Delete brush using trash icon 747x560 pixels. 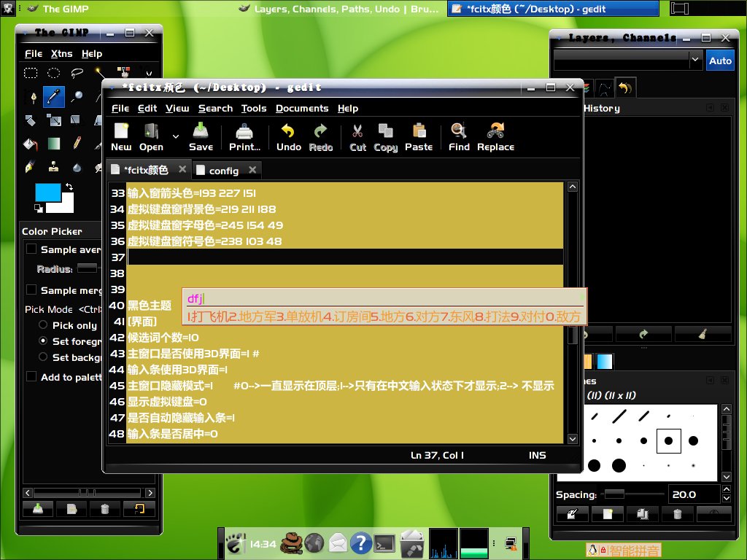[678, 514]
